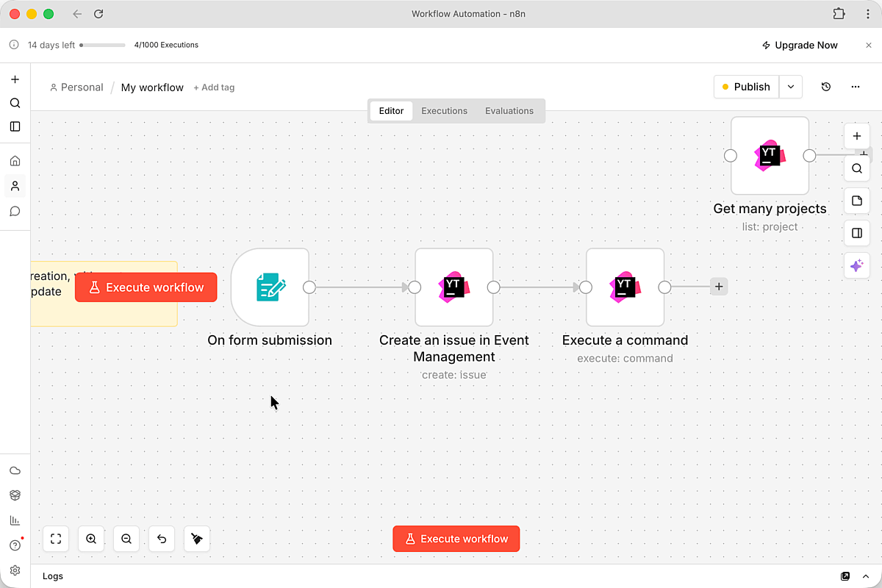Switch to the Executions tab
Viewport: 882px width, 588px height.
click(x=444, y=111)
